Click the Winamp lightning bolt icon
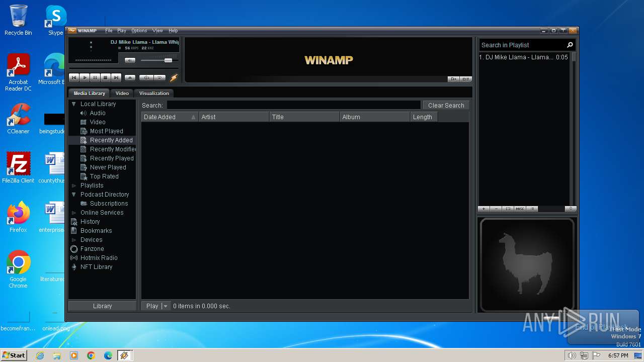Viewport: 644px width, 362px height. pyautogui.click(x=174, y=77)
